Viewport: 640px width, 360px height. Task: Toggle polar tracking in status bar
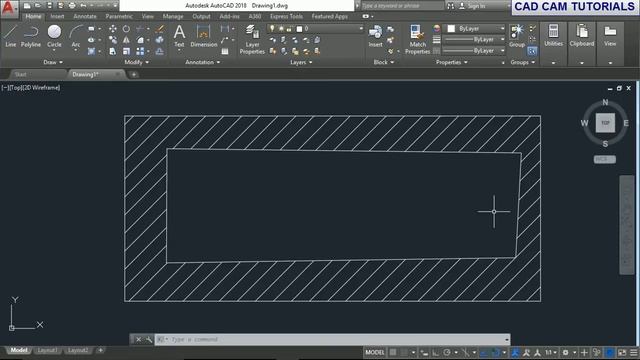pyautogui.click(x=447, y=352)
